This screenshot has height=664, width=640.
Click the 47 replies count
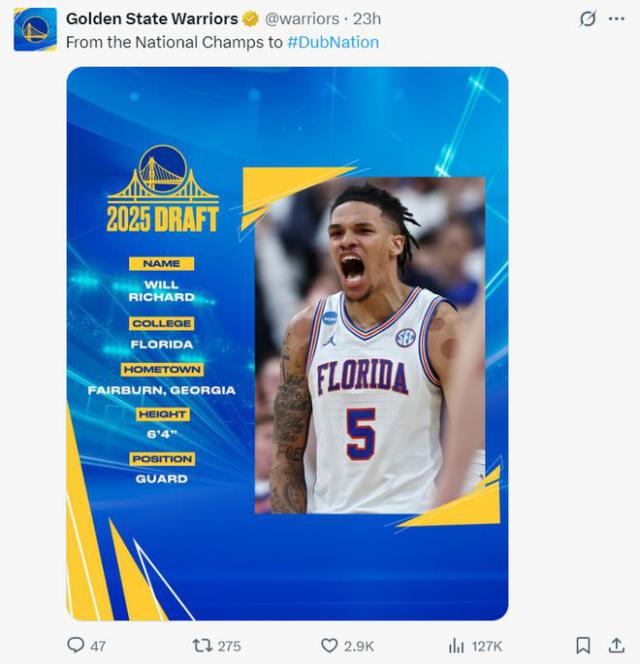click(x=98, y=646)
